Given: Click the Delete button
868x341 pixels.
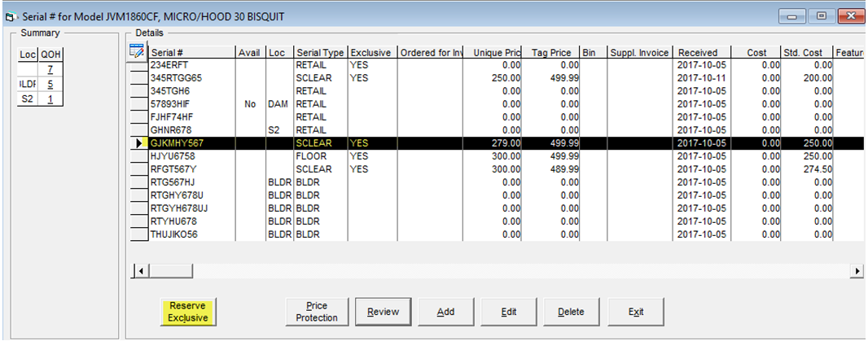Looking at the screenshot, I should (x=572, y=313).
